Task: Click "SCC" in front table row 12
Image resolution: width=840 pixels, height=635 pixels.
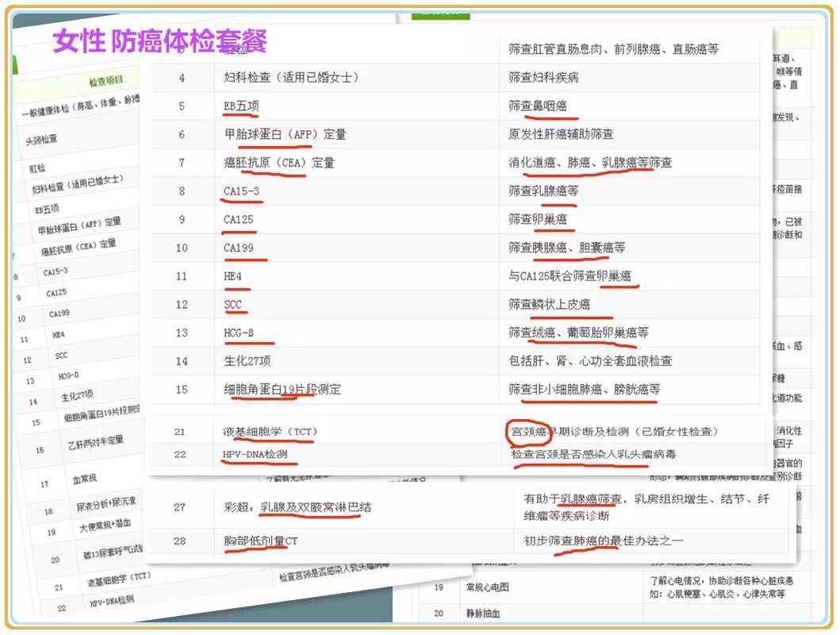Action: 233,304
